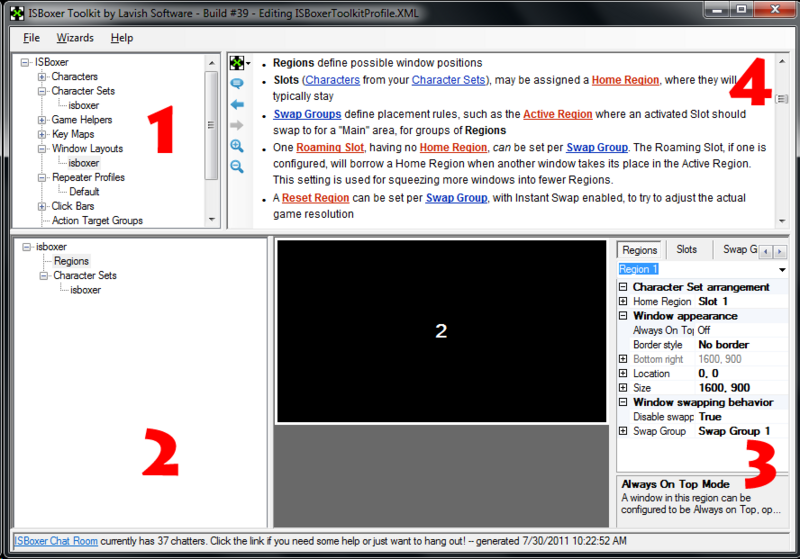Follow the Active Region link
800x559 pixels.
click(558, 114)
